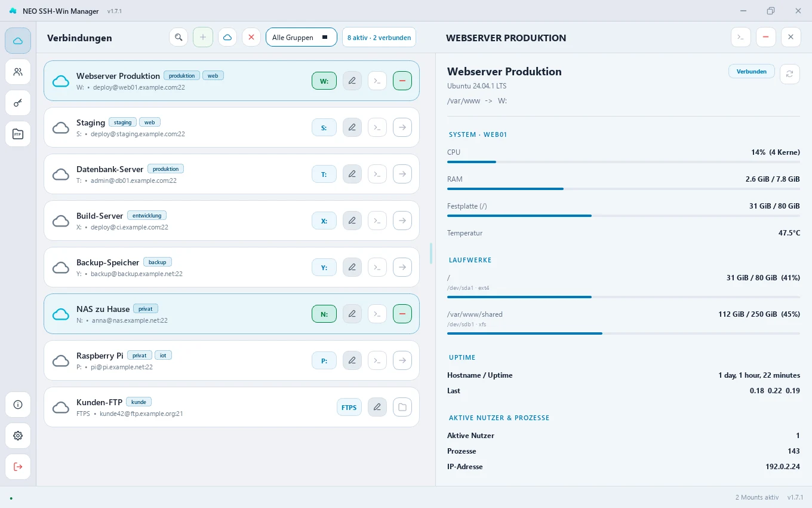Close the detail panel with X
This screenshot has height=508, width=812.
pyautogui.click(x=791, y=37)
